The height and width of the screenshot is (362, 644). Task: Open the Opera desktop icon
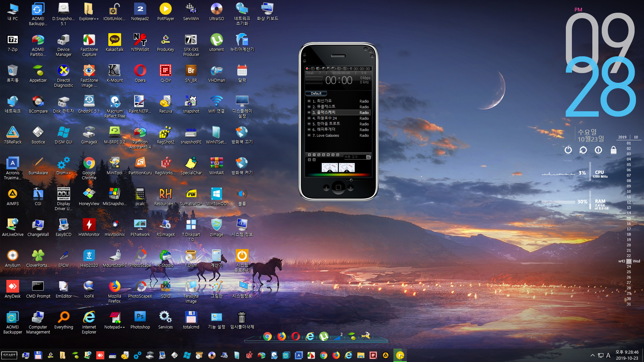click(140, 74)
